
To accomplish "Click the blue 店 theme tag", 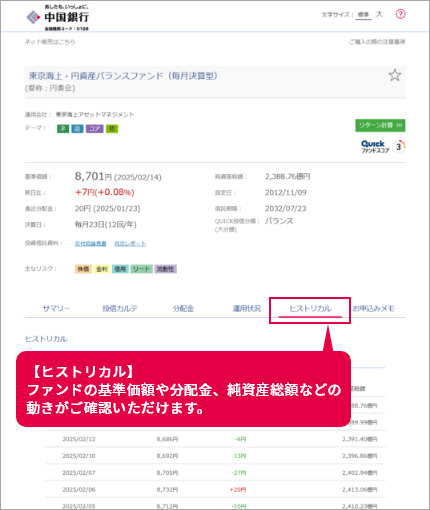I will click(x=77, y=129).
